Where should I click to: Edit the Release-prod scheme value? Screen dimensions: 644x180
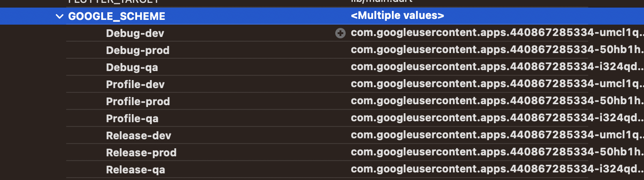(497, 153)
